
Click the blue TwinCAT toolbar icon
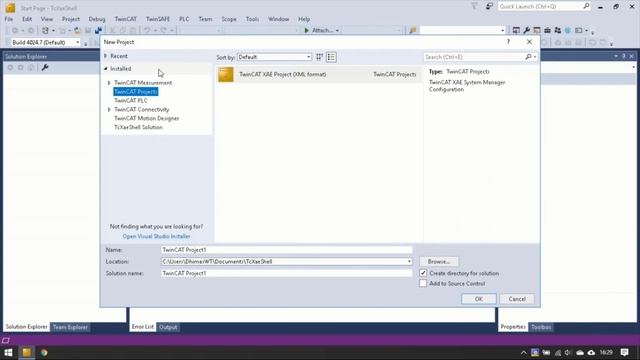point(98,30)
